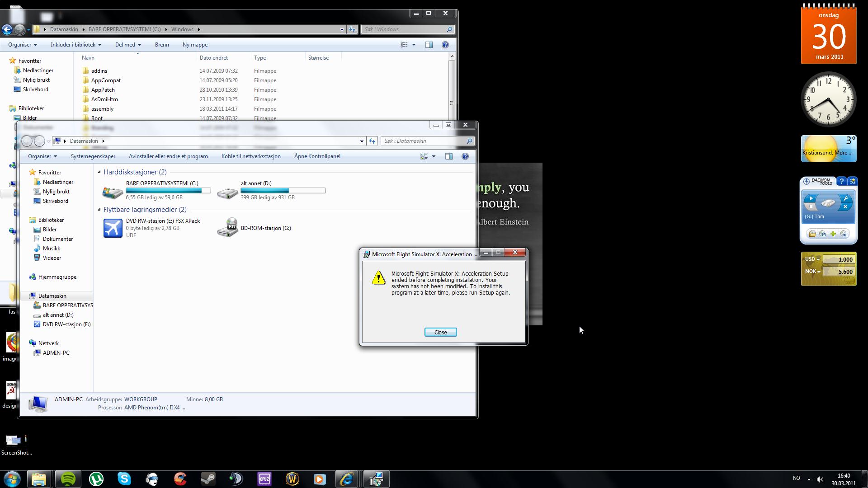Open the Del med dropdown
The height and width of the screenshot is (488, 868).
(128, 45)
